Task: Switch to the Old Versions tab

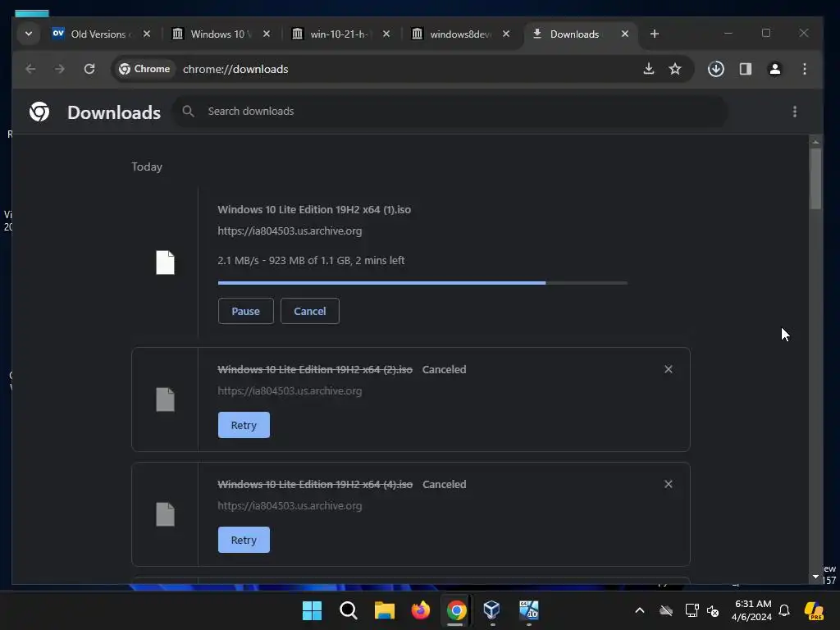Action: click(94, 34)
